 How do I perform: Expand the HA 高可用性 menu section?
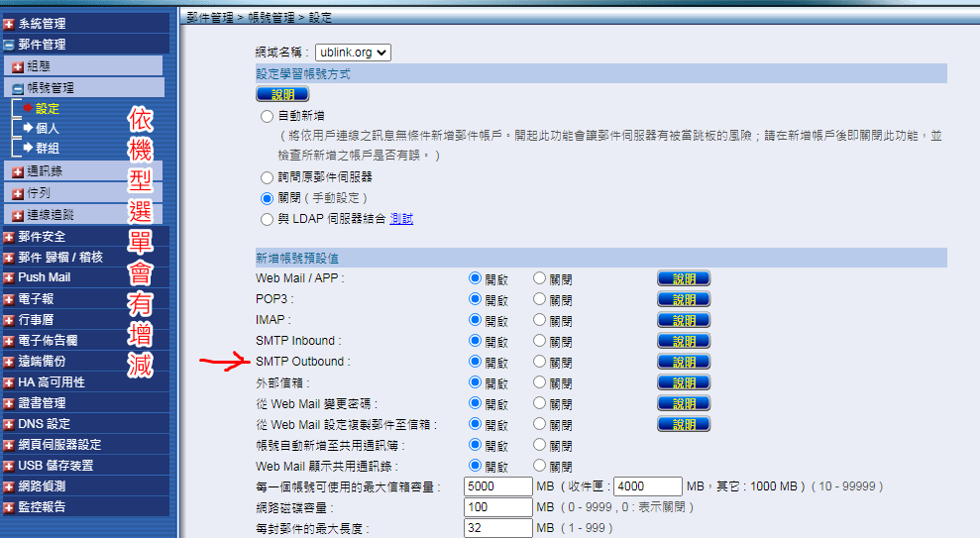click(9, 382)
